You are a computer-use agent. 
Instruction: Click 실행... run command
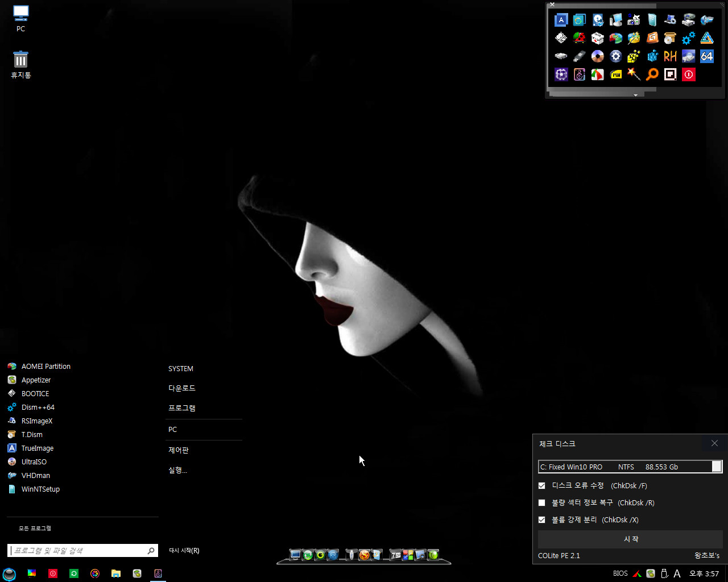pos(177,470)
